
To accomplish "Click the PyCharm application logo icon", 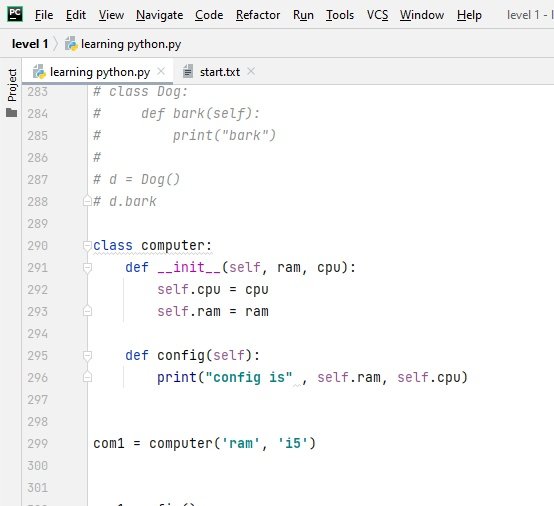I will coord(15,14).
